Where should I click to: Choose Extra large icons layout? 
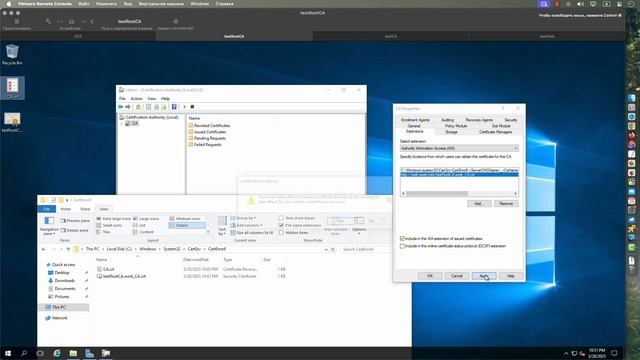(x=113, y=219)
